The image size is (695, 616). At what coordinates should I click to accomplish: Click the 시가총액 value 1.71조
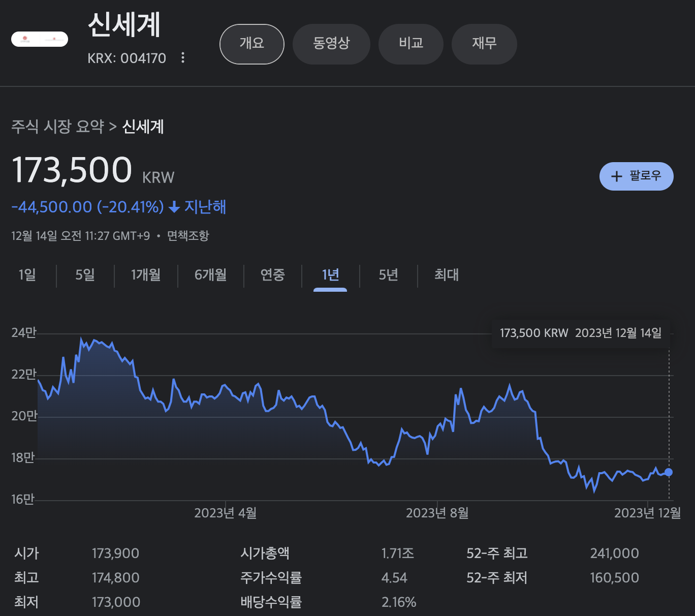[398, 553]
